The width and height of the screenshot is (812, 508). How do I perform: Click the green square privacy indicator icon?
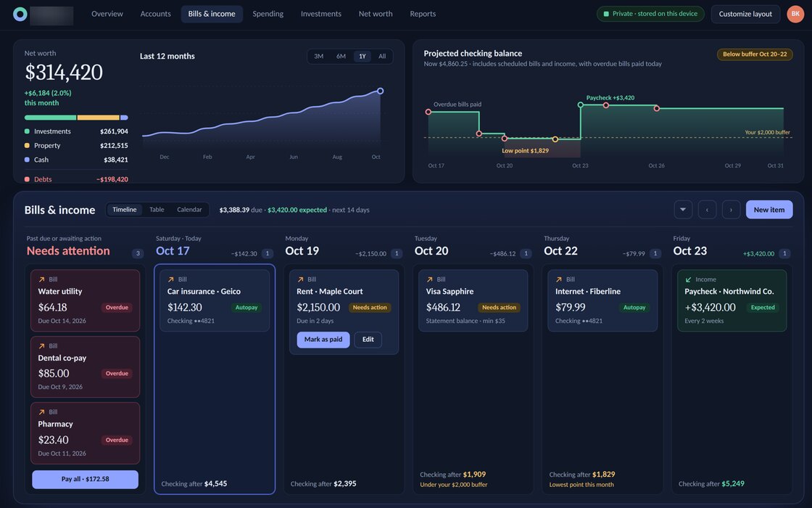[x=606, y=14]
